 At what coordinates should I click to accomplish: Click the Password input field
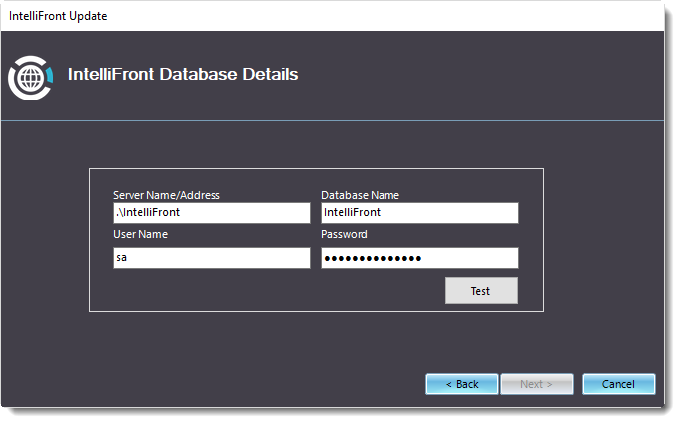pyautogui.click(x=419, y=258)
